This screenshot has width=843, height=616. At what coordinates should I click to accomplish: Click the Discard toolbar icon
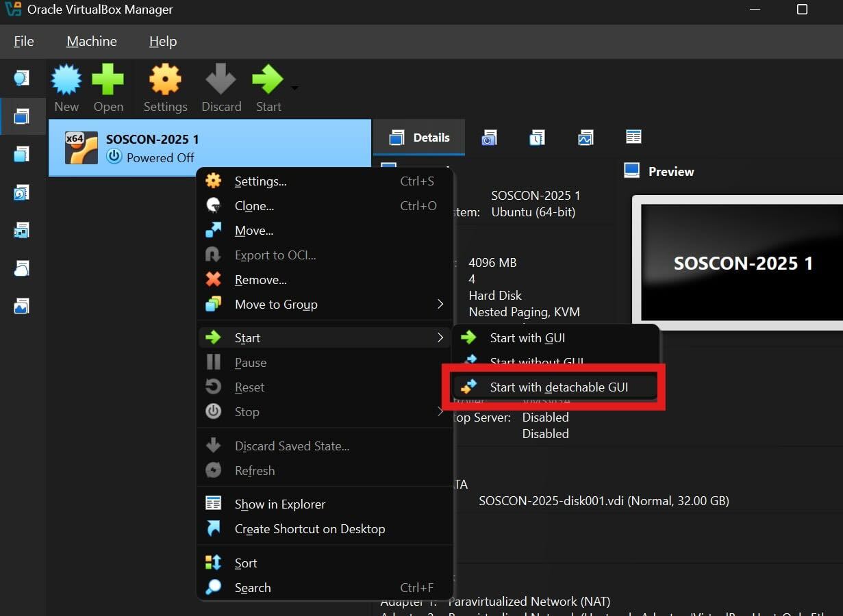[x=221, y=81]
